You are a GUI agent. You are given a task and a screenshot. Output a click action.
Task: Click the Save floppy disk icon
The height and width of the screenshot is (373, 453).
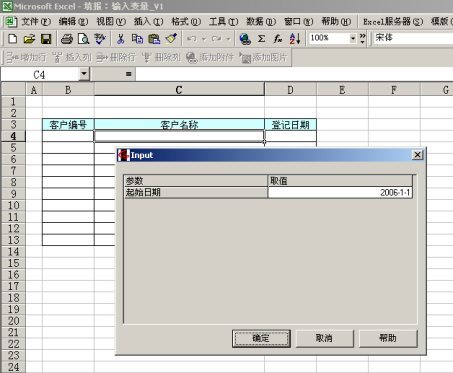click(46, 39)
